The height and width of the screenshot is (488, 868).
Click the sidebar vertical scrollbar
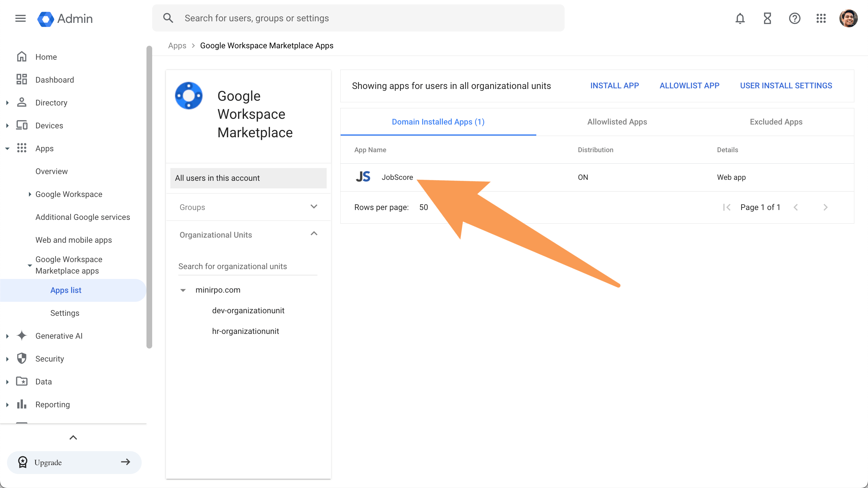click(149, 197)
